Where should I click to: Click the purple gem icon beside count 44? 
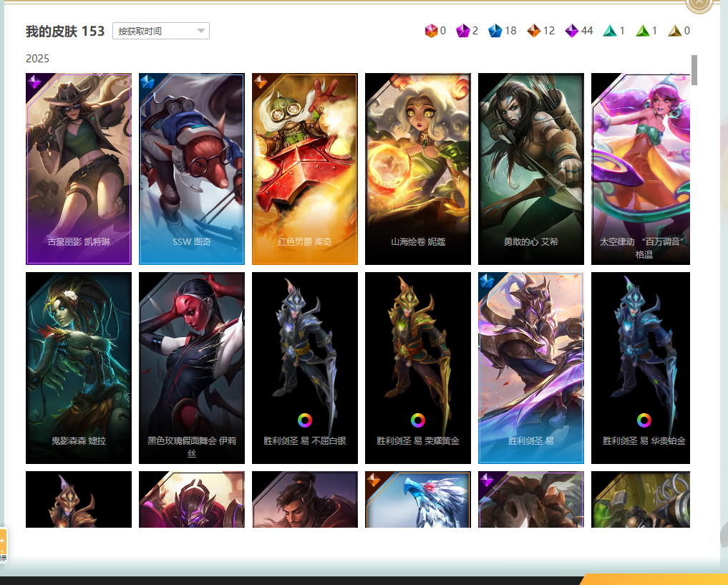tap(571, 31)
